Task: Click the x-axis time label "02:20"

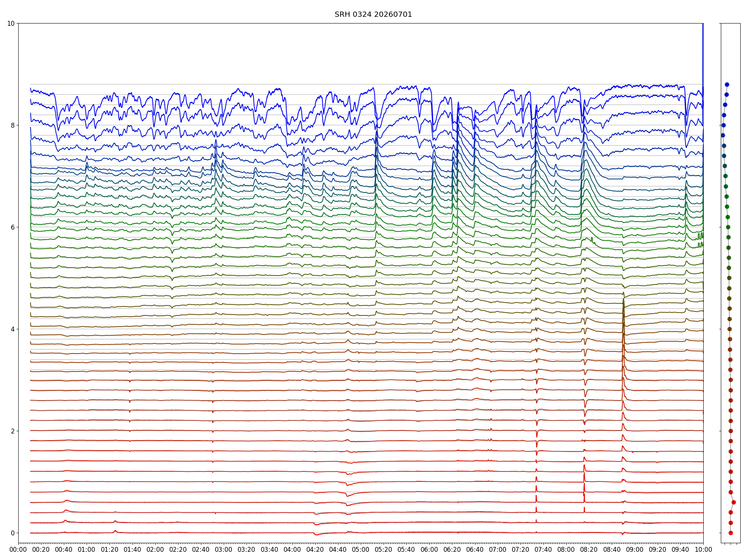Action: (178, 550)
